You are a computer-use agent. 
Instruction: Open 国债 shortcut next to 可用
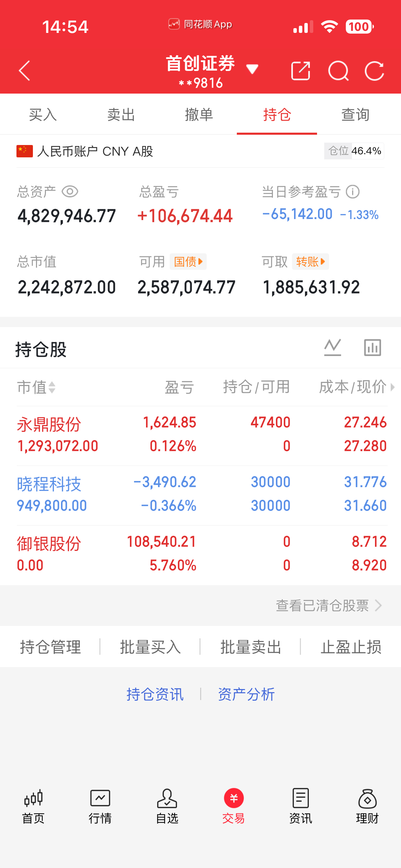coord(188,262)
